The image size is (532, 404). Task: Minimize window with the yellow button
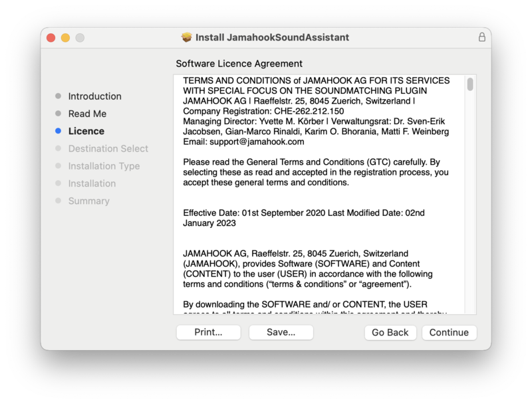pyautogui.click(x=65, y=38)
